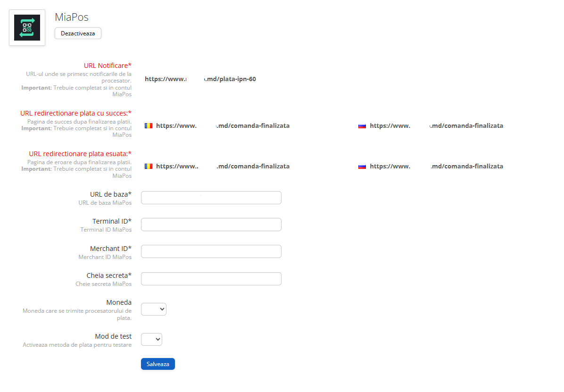Click the 'URL de baza MiaPos' hint text
Image resolution: width=564 pixels, height=392 pixels.
click(105, 203)
